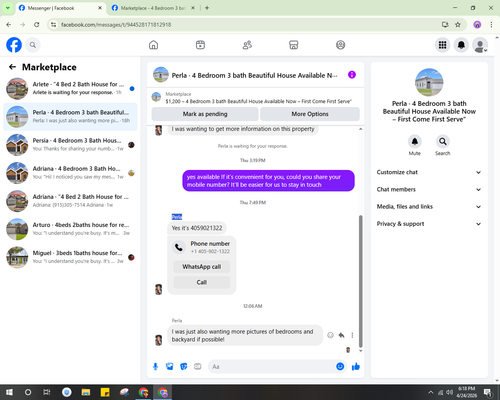
Task: Click conversation scrollbar thumb
Action: click(x=360, y=281)
